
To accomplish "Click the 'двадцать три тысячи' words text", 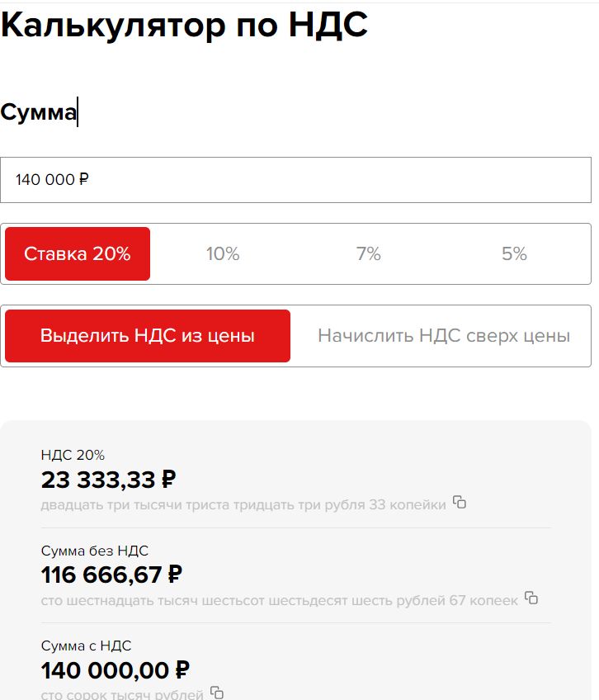I will [243, 504].
